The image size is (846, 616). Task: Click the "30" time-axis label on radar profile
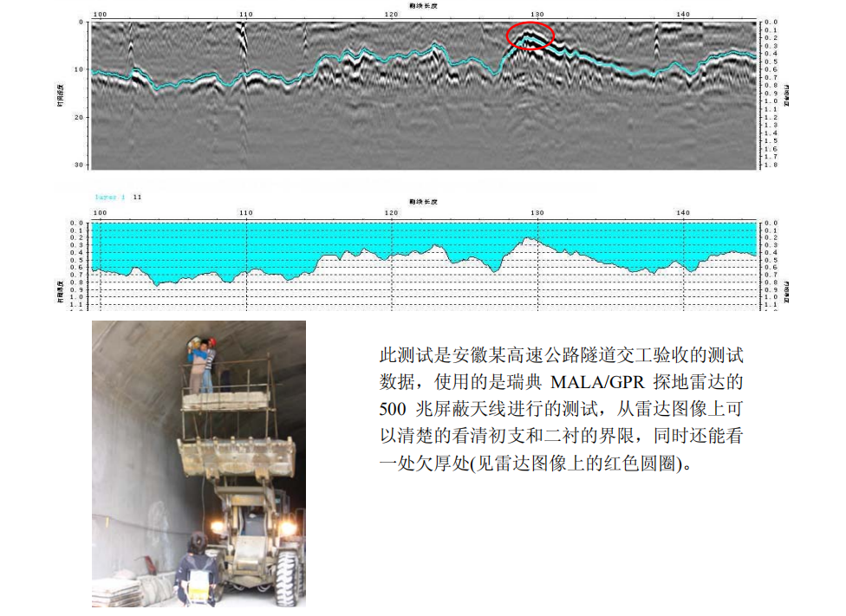point(79,165)
